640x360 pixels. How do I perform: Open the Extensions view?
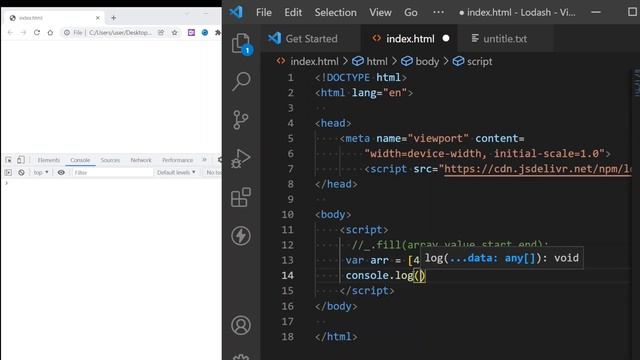click(x=241, y=197)
